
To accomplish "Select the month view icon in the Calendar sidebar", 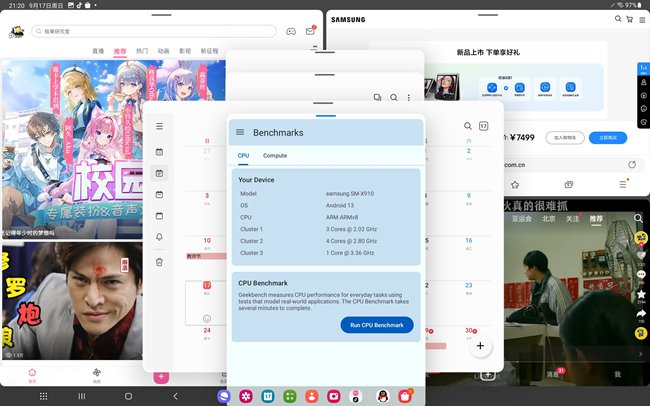I will coord(159,173).
